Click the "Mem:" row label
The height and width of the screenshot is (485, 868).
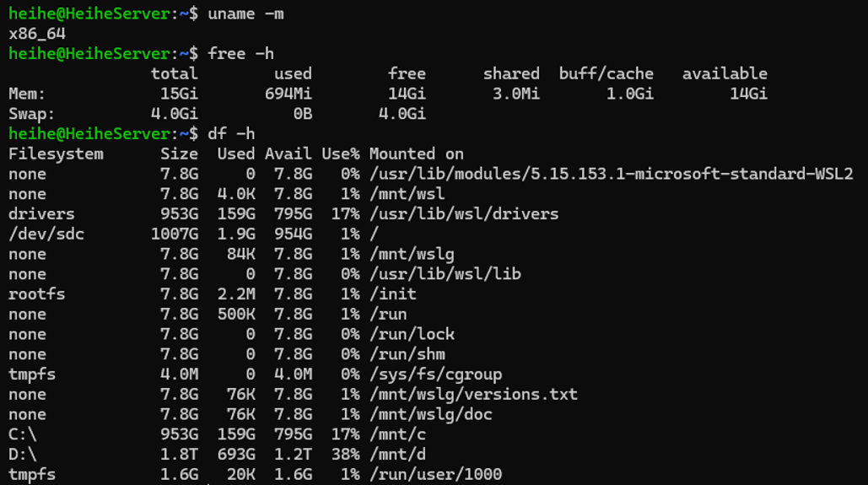[28, 94]
